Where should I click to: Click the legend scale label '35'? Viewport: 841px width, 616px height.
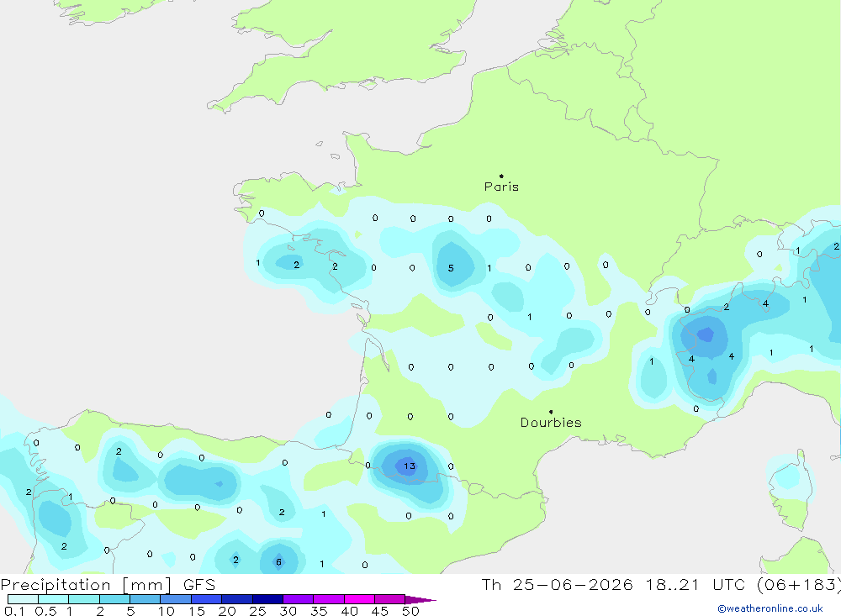[x=319, y=611]
